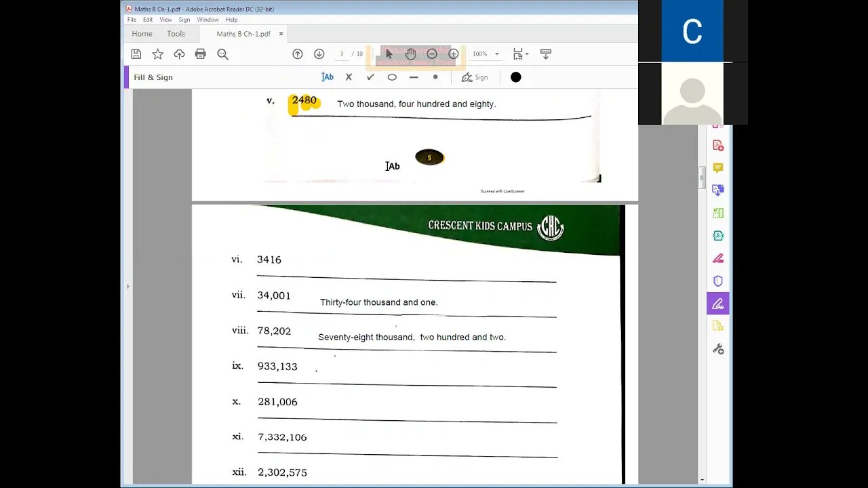Screen dimensions: 868x488
Task: Switch to the Tools tab
Action: [176, 34]
